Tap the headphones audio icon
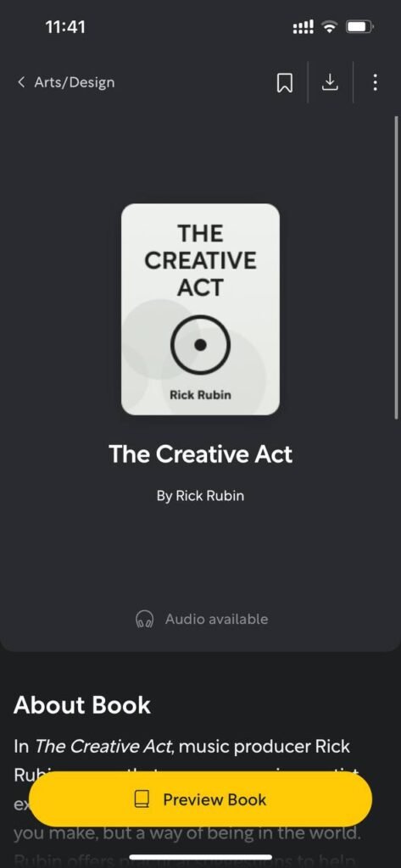 tap(145, 619)
